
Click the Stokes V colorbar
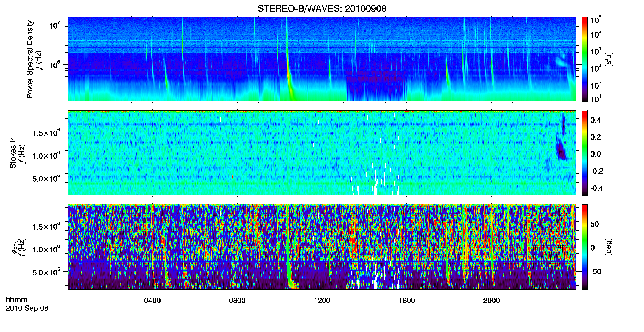point(585,153)
